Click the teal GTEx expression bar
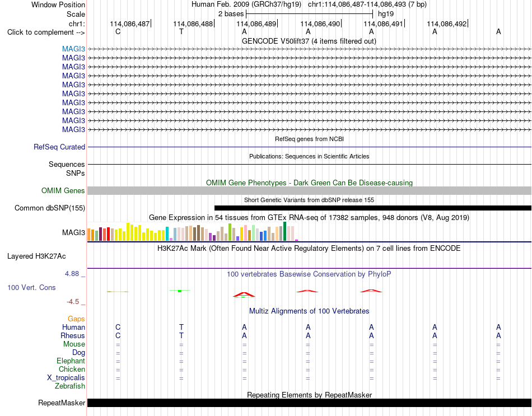The width and height of the screenshot is (532, 416). [x=167, y=234]
